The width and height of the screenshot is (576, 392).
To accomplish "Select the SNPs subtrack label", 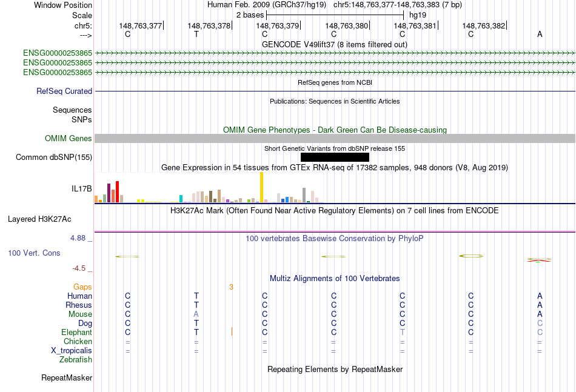I will click(x=82, y=119).
